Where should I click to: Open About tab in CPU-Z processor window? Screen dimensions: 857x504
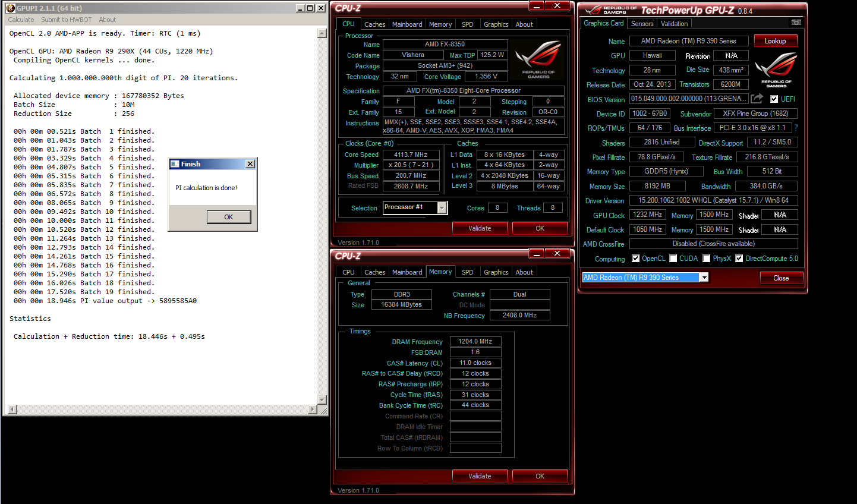pos(524,24)
